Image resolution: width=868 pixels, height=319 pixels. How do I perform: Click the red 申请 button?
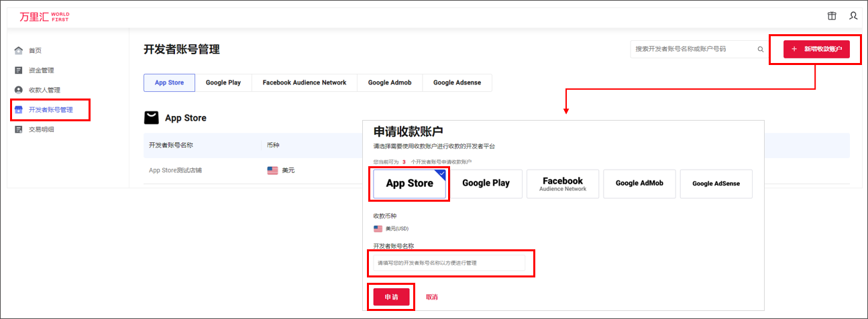[x=391, y=297]
